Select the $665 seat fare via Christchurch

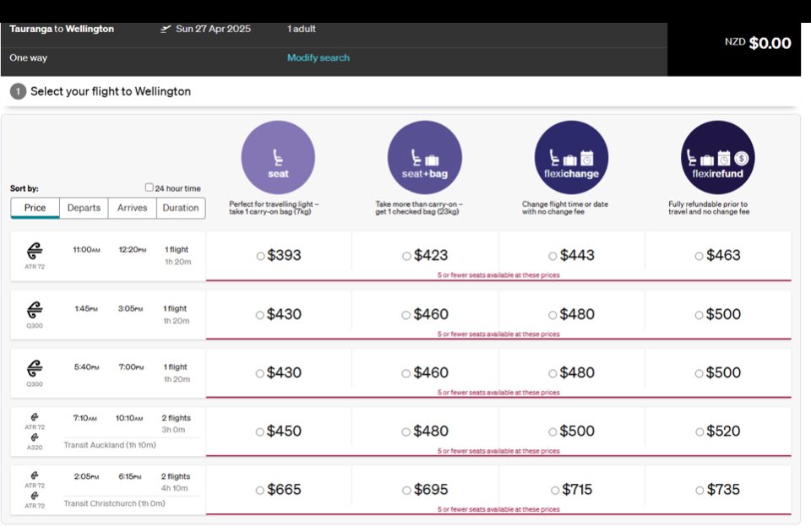tap(259, 490)
